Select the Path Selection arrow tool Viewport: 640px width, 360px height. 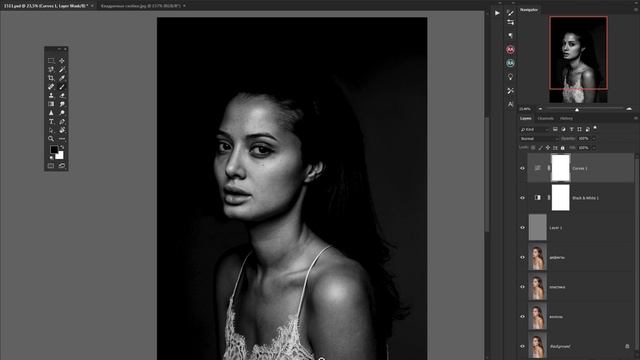[x=51, y=130]
